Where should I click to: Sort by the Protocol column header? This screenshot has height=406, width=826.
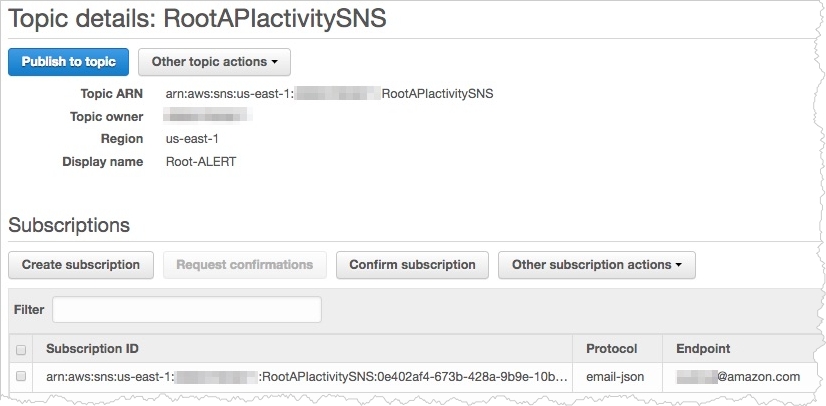611,349
